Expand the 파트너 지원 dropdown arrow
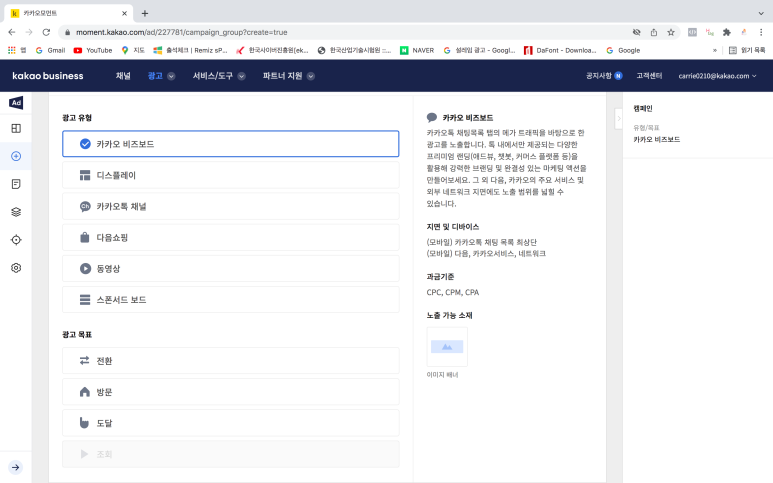 pos(311,76)
